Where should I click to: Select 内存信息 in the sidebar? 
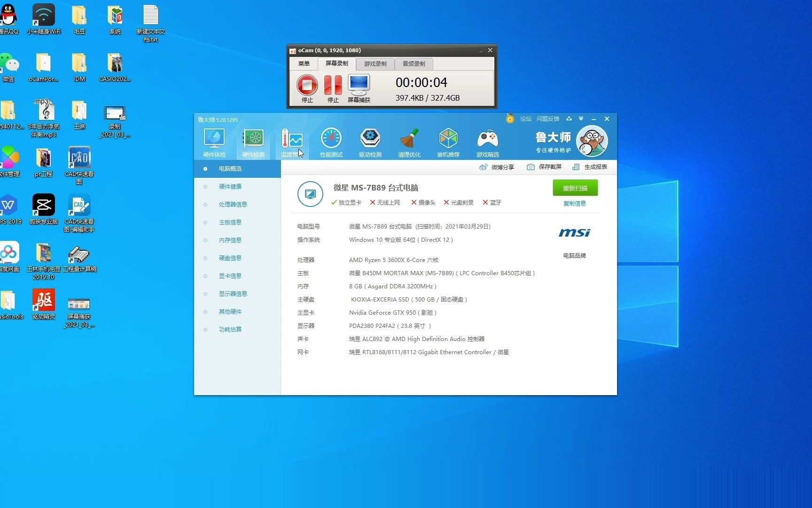tap(230, 240)
